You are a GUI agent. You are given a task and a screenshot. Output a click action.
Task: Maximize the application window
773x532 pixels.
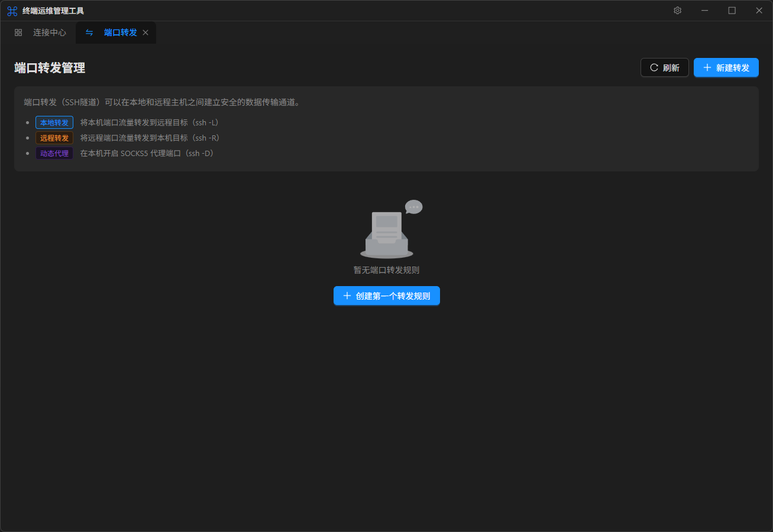click(732, 11)
